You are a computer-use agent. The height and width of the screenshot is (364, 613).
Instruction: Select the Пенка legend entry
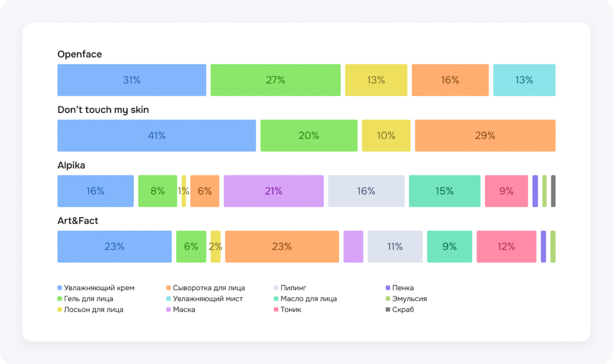(x=402, y=288)
